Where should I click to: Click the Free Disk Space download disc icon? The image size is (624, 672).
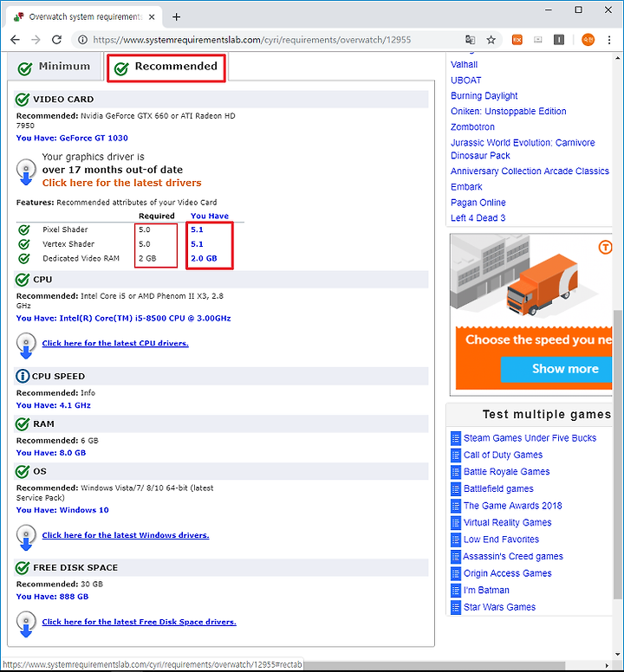tap(26, 624)
